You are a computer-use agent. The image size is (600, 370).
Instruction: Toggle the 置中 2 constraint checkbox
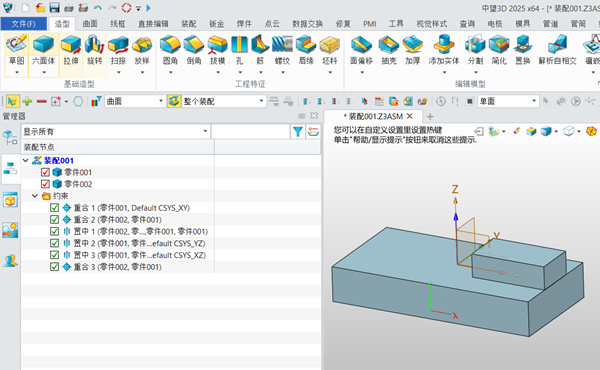click(x=54, y=243)
